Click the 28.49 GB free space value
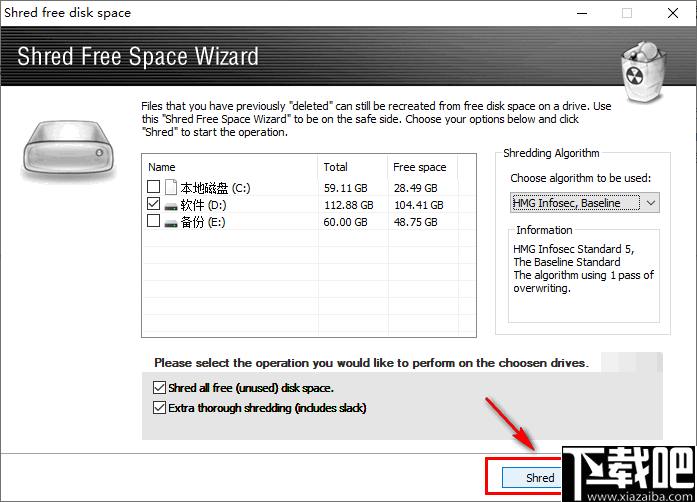 416,188
